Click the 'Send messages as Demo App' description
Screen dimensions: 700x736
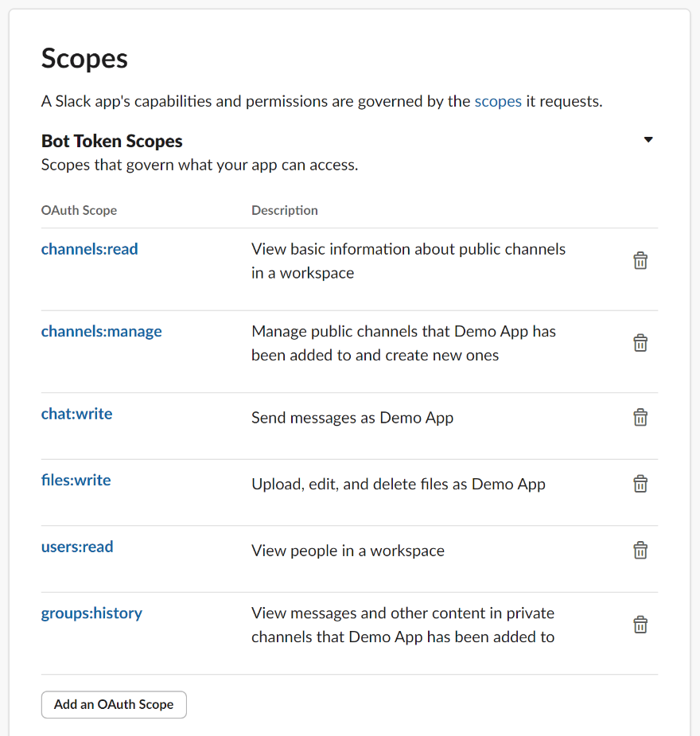(352, 418)
